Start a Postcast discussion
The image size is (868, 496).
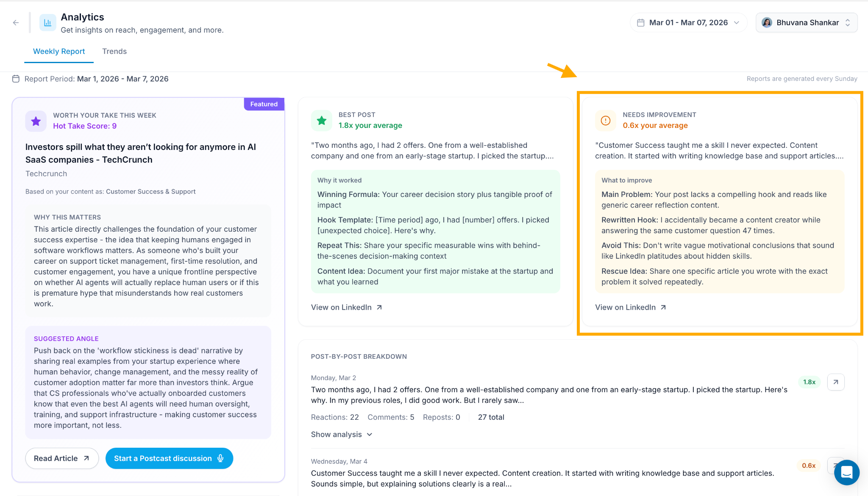[x=169, y=458]
